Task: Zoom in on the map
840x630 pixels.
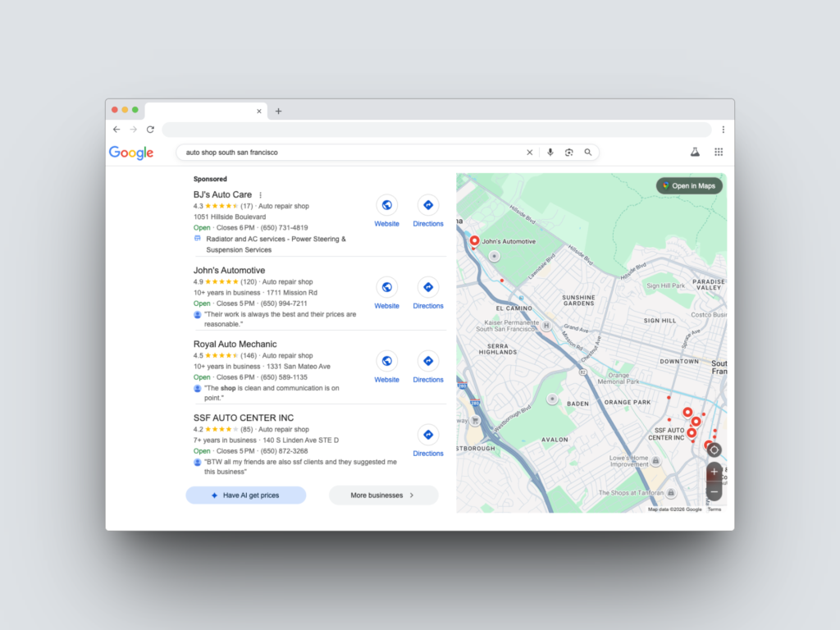Action: (713, 472)
